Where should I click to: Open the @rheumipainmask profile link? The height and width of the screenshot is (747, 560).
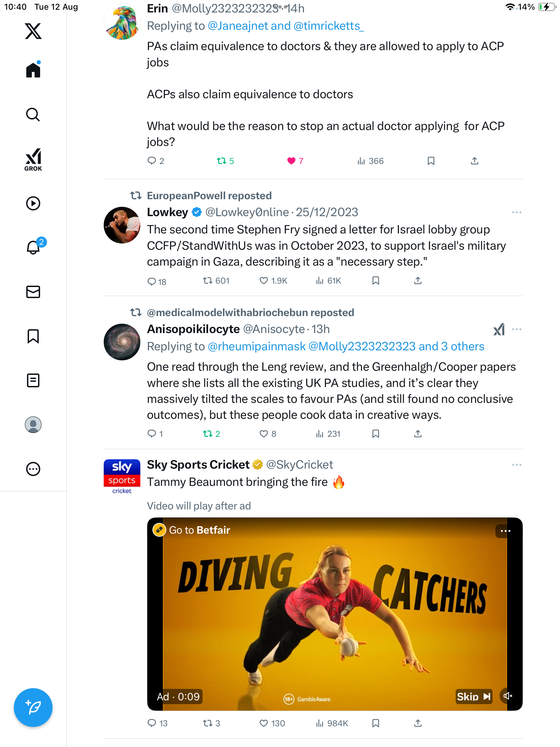[257, 346]
